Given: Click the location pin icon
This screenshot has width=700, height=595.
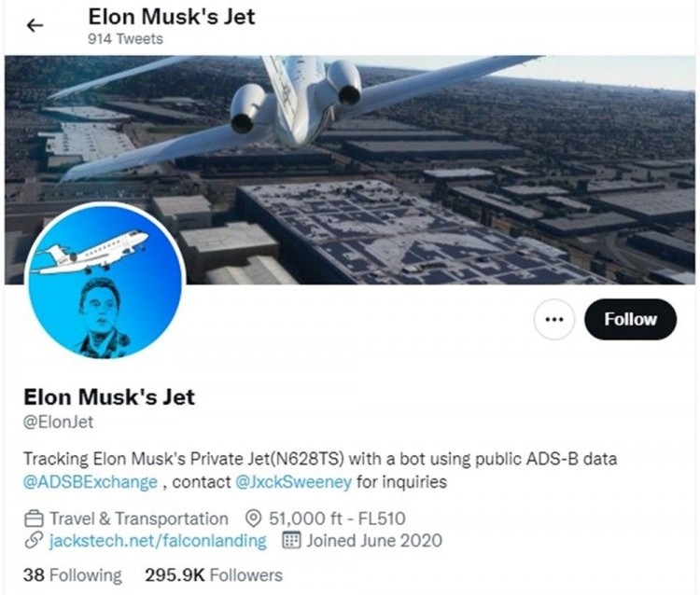Looking at the screenshot, I should click(x=251, y=519).
